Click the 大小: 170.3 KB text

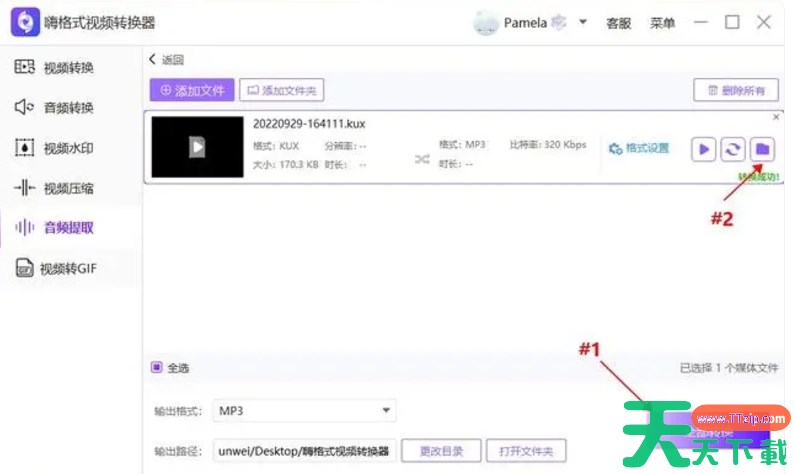point(285,164)
